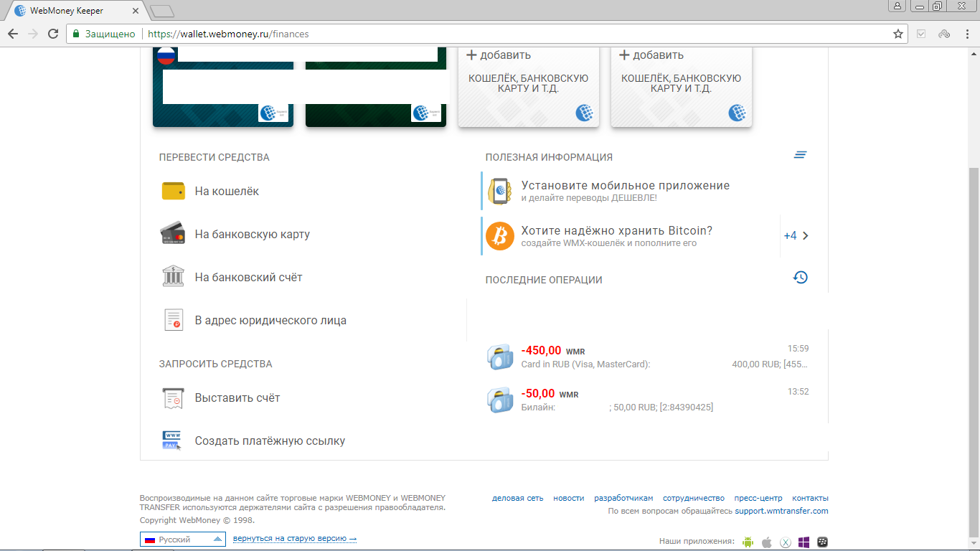Click the yellow wallet transfer icon
Viewport: 980px width, 551px height.
click(174, 192)
